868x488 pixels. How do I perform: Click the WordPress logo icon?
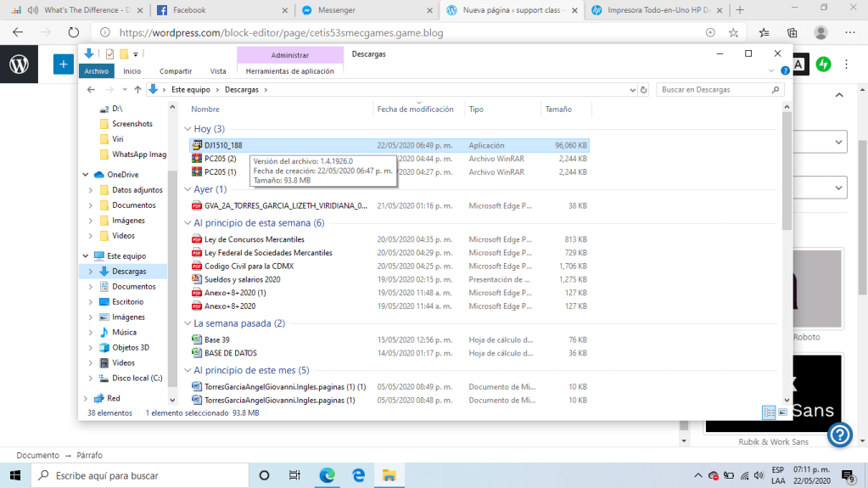tap(19, 65)
